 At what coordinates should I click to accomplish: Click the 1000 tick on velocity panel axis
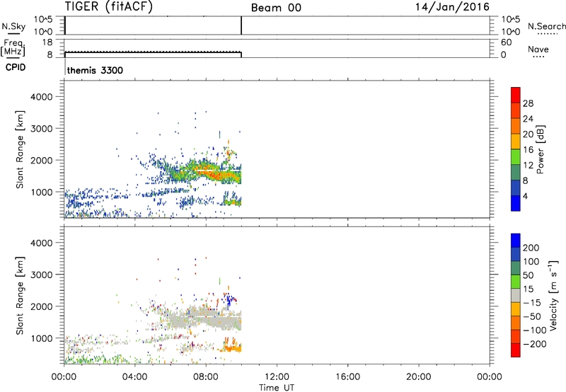pos(41,339)
